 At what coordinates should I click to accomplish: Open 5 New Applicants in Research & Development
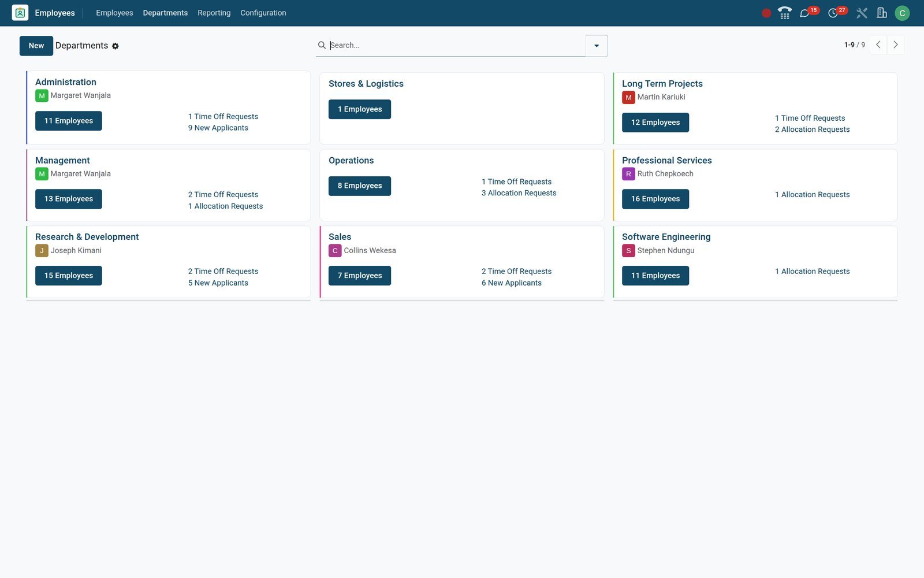[x=218, y=283]
